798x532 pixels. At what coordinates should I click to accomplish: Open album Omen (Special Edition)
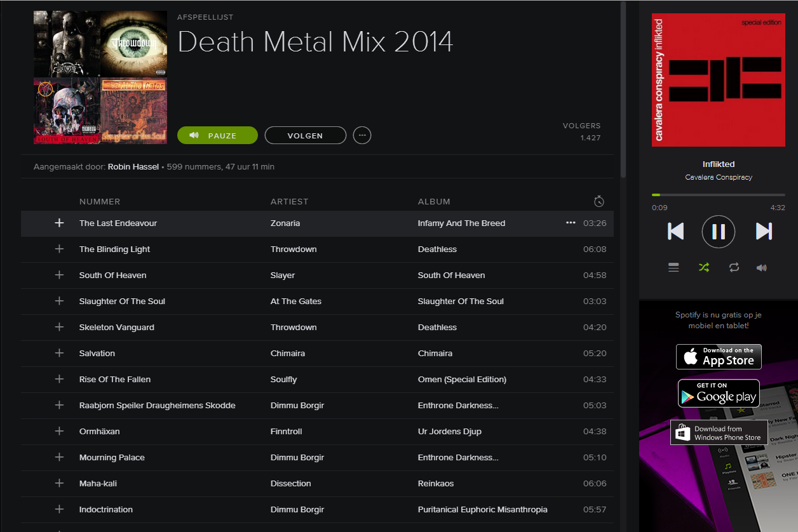462,379
